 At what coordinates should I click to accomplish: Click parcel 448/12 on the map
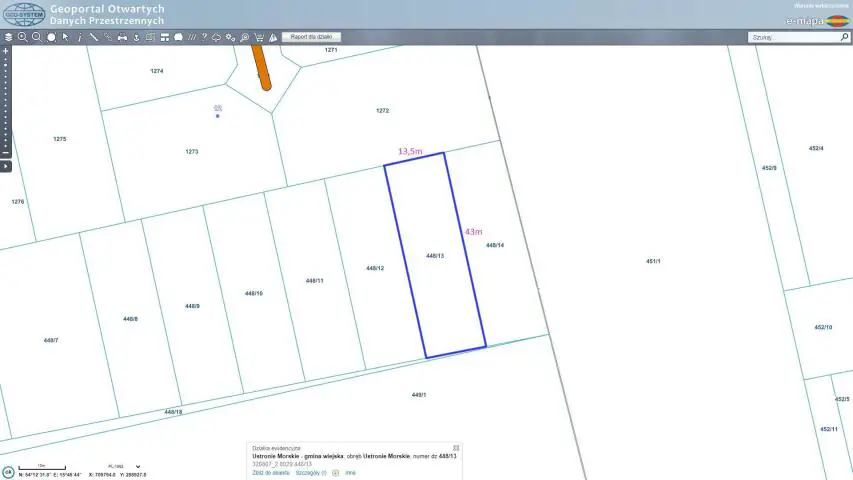pyautogui.click(x=375, y=268)
